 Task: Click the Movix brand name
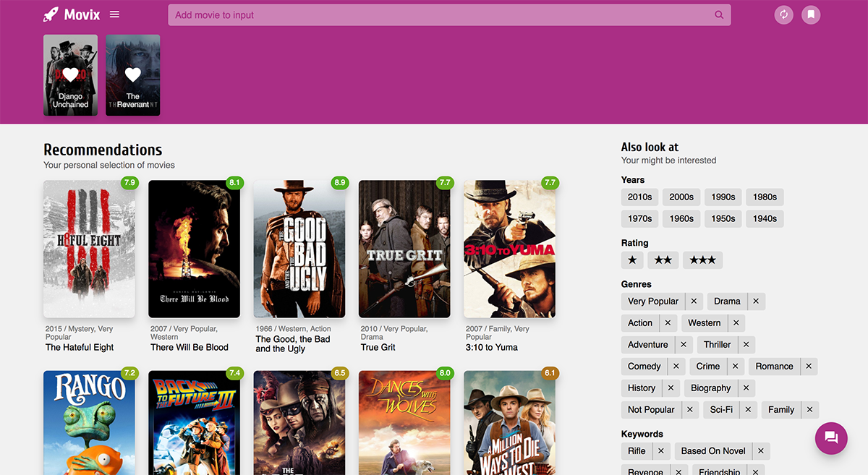[x=82, y=14]
